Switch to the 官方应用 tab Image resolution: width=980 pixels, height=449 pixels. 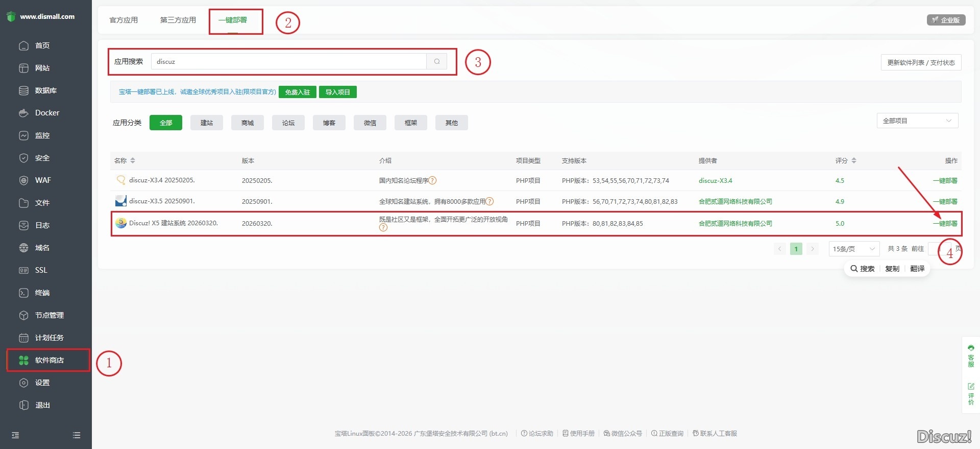(x=124, y=20)
